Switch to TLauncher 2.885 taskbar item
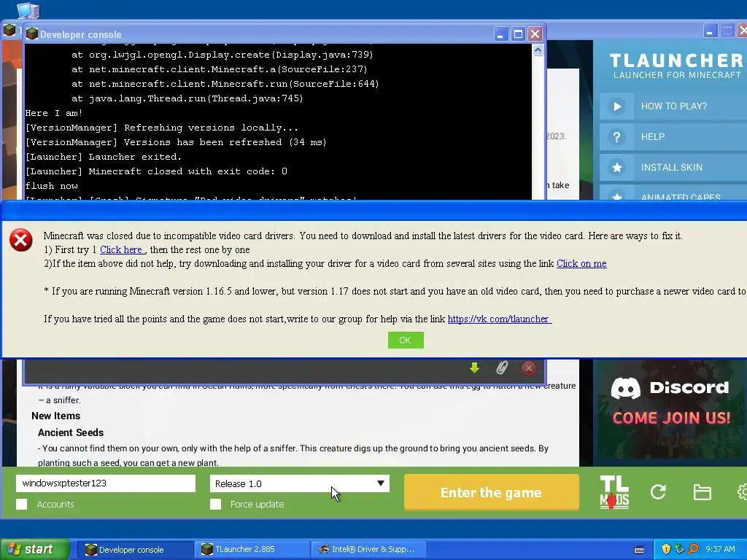747x560 pixels. 252,550
